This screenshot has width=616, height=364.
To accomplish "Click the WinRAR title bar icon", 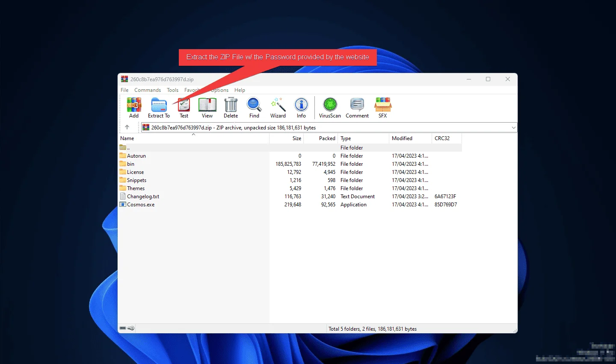I will click(x=124, y=79).
